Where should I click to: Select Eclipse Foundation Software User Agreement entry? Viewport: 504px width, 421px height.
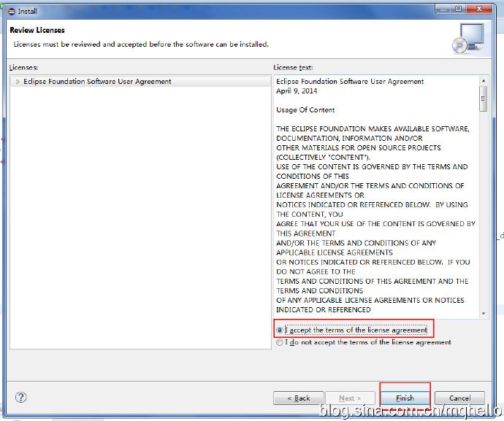click(97, 82)
